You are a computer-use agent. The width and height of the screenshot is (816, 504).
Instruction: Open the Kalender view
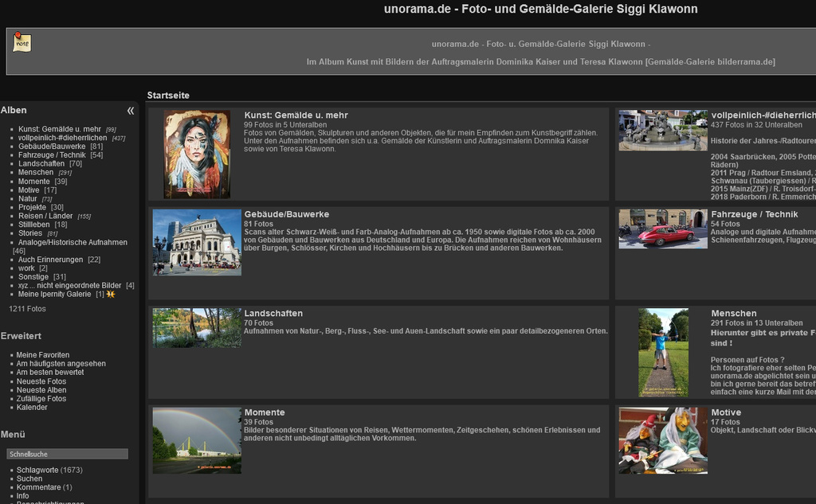point(32,408)
